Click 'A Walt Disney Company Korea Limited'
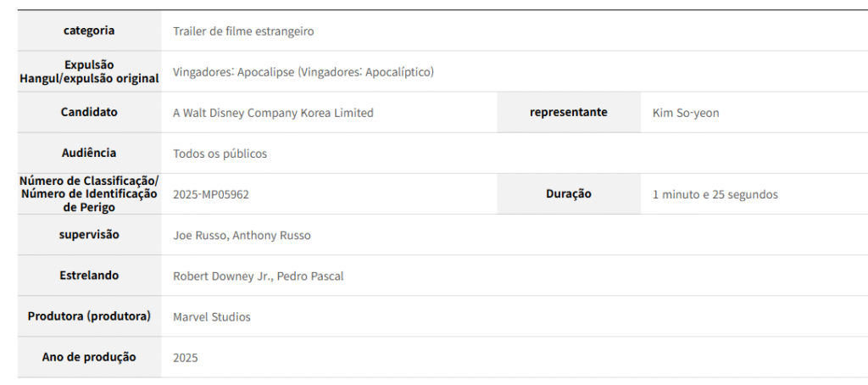This screenshot has width=868, height=385. click(273, 113)
